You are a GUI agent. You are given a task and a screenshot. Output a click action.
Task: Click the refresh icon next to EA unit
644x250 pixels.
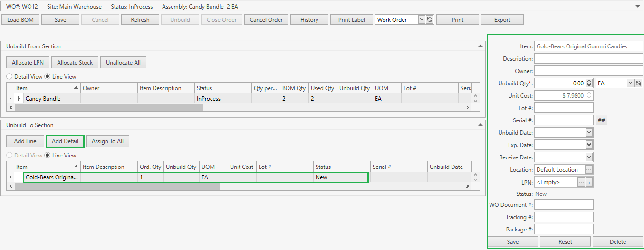click(x=638, y=83)
